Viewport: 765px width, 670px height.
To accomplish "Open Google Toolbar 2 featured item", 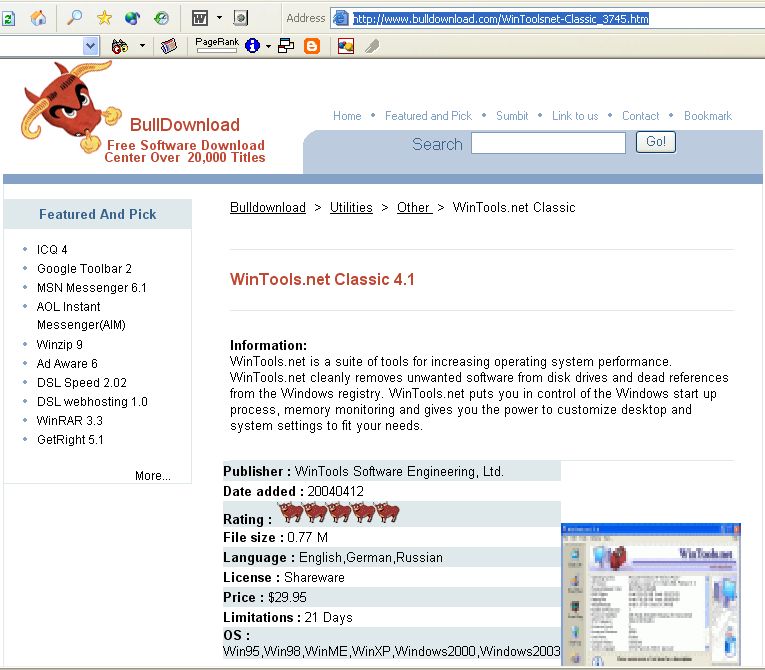I will point(84,269).
